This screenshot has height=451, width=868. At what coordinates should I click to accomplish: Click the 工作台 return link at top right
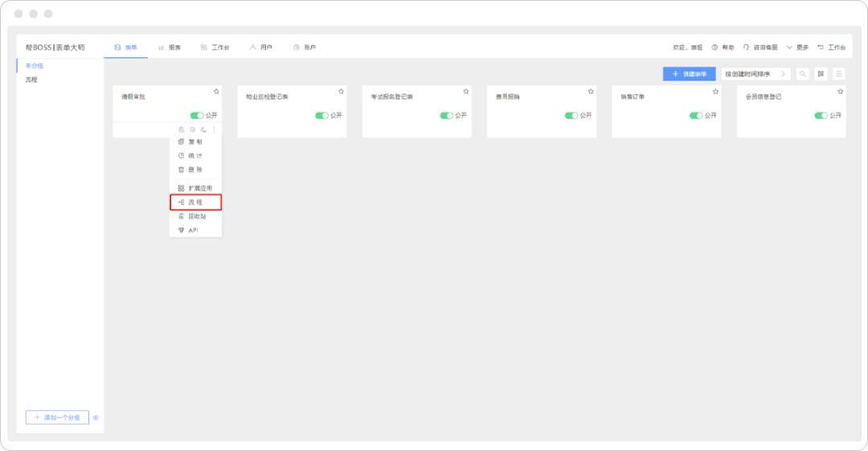coord(832,47)
